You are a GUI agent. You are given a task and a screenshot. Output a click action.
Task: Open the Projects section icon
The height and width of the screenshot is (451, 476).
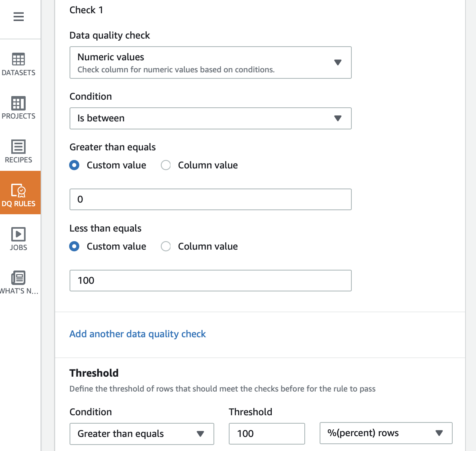(x=18, y=103)
